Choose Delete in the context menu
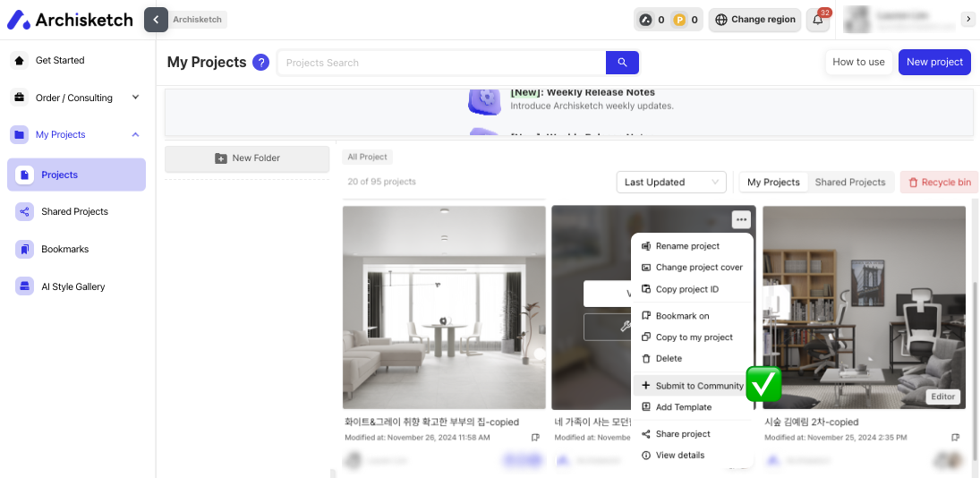 click(693, 359)
